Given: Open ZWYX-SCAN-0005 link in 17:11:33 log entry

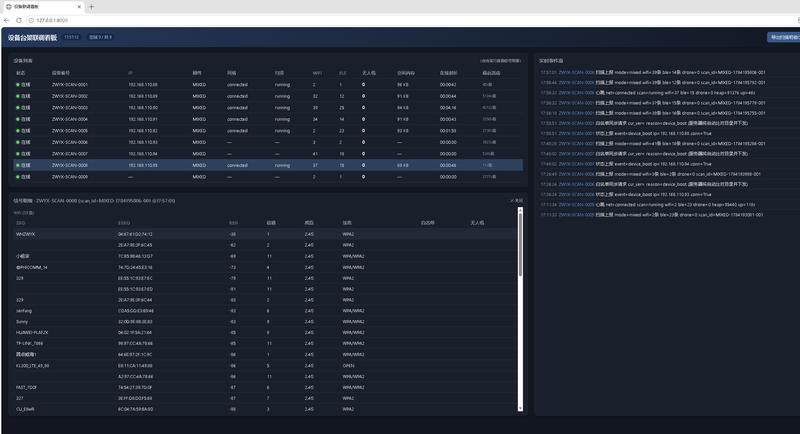Looking at the screenshot, I should tap(577, 215).
